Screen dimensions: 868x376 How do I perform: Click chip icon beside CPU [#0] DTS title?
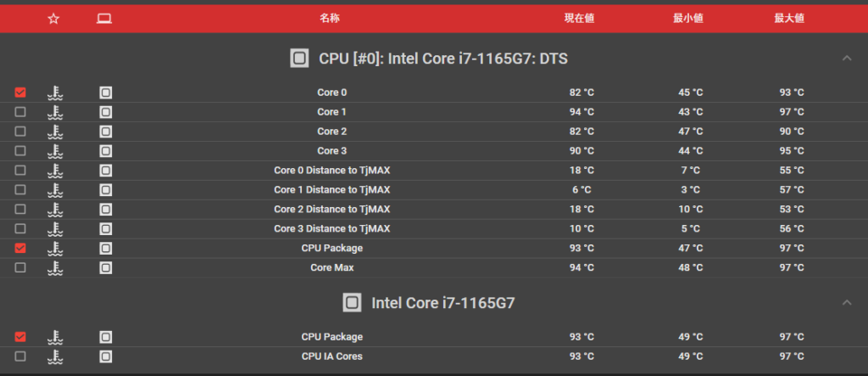(x=298, y=59)
